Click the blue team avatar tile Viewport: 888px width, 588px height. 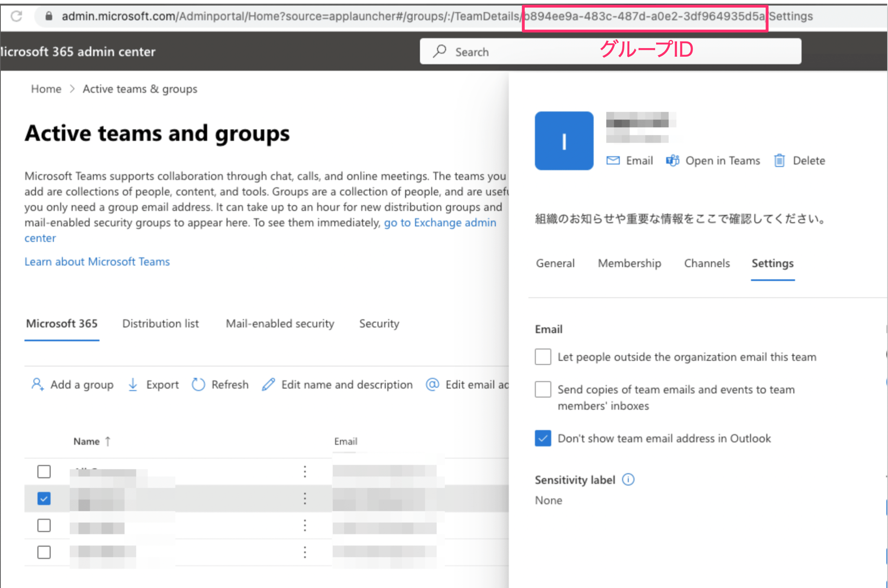[x=564, y=141]
